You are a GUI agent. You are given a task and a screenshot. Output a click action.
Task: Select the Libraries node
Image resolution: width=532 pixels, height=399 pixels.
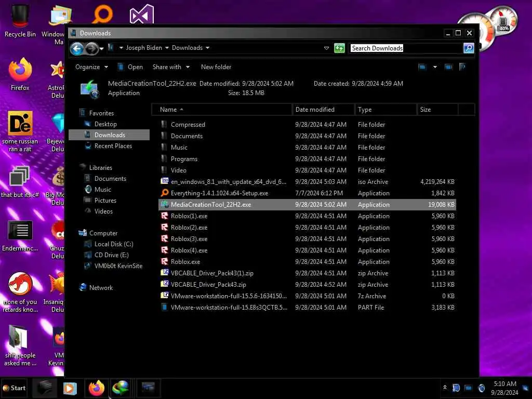coord(100,168)
